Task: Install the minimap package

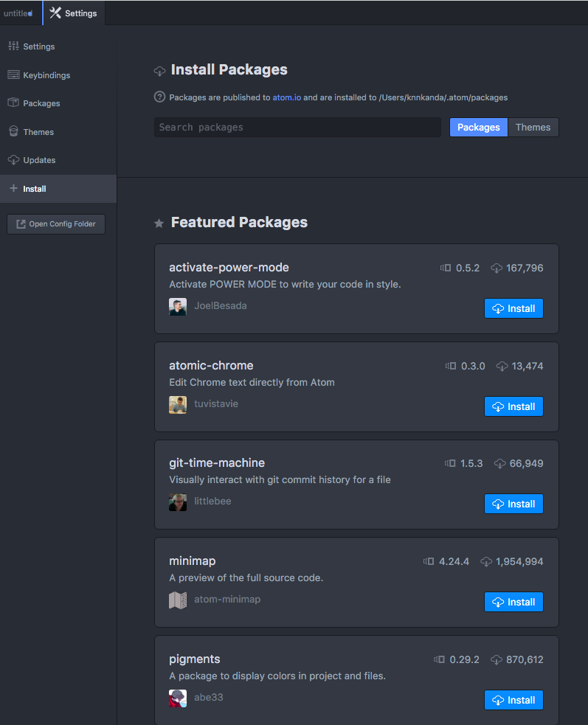Action: (x=513, y=602)
